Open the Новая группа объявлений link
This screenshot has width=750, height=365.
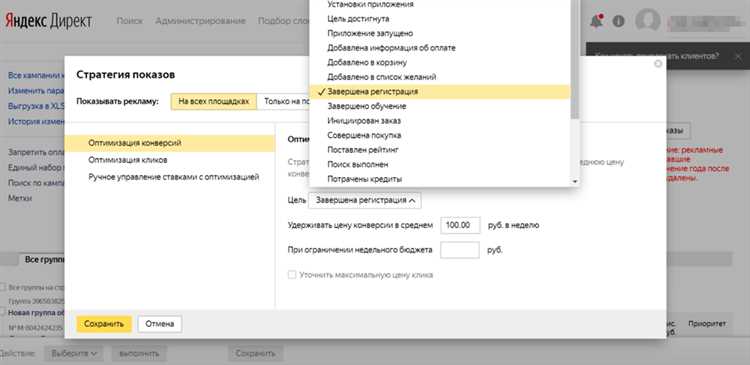click(36, 312)
